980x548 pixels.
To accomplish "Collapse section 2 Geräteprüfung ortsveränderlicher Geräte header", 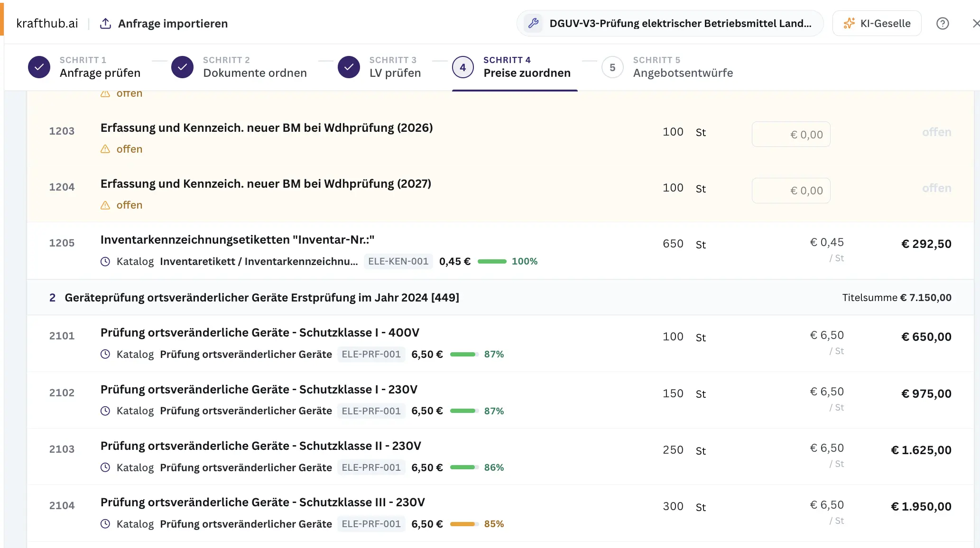I will click(500, 297).
